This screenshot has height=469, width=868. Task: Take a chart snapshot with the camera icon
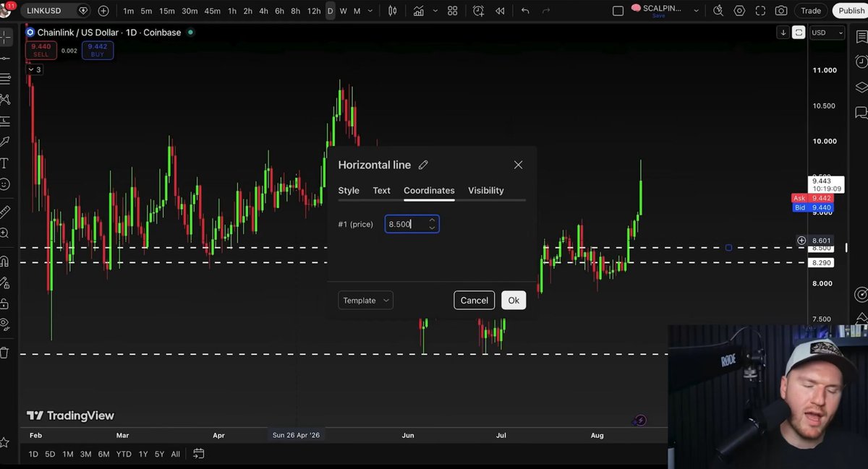pyautogui.click(x=781, y=11)
